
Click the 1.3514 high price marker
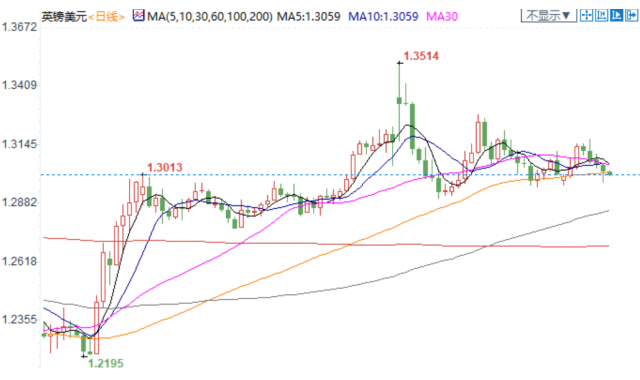[x=421, y=56]
